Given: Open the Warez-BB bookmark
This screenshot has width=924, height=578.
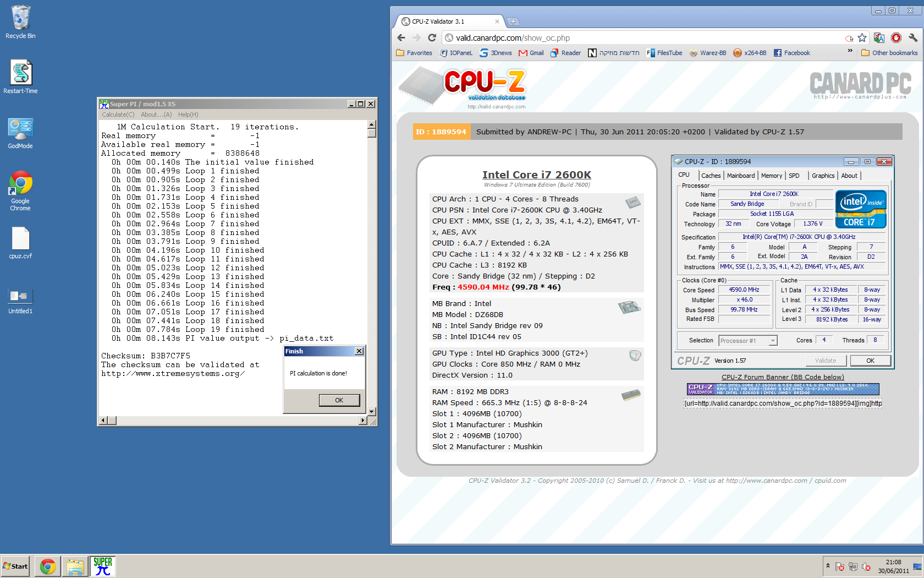Looking at the screenshot, I should [708, 53].
